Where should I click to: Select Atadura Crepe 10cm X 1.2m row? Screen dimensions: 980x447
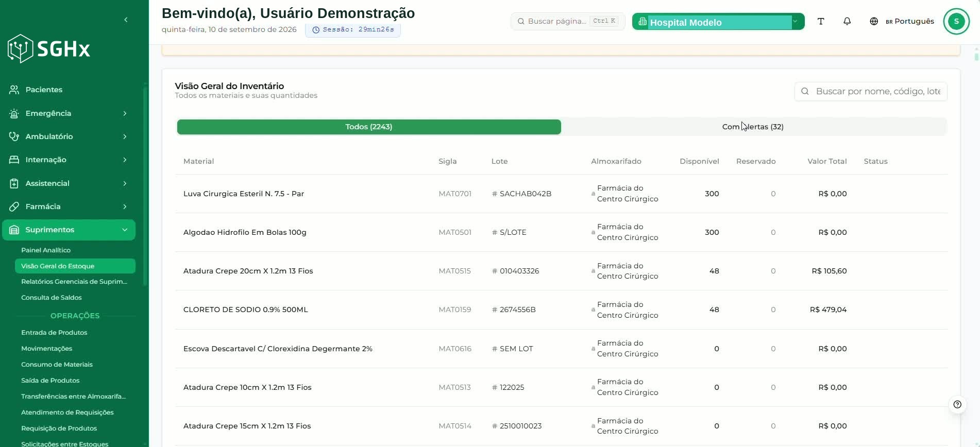[x=561, y=387]
